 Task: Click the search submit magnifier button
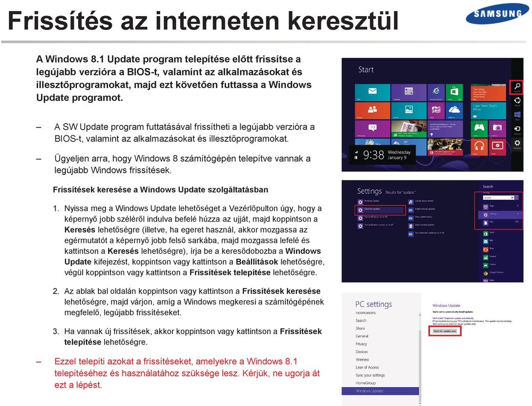[x=516, y=198]
